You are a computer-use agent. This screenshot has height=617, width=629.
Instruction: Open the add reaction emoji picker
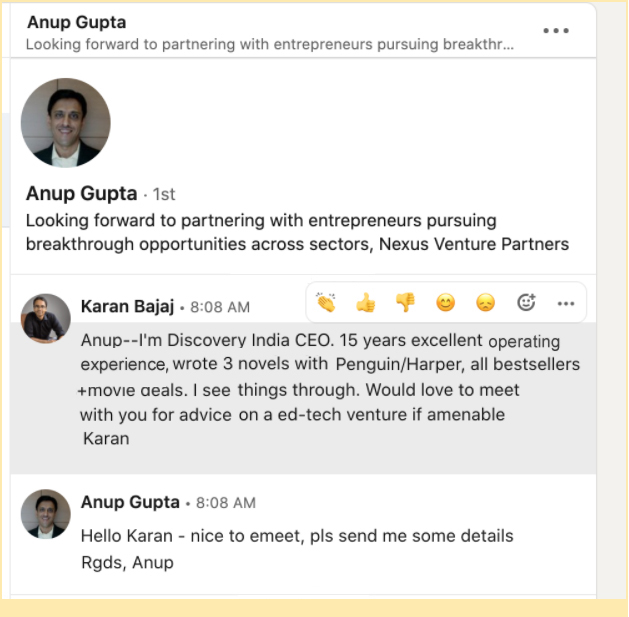pos(526,302)
